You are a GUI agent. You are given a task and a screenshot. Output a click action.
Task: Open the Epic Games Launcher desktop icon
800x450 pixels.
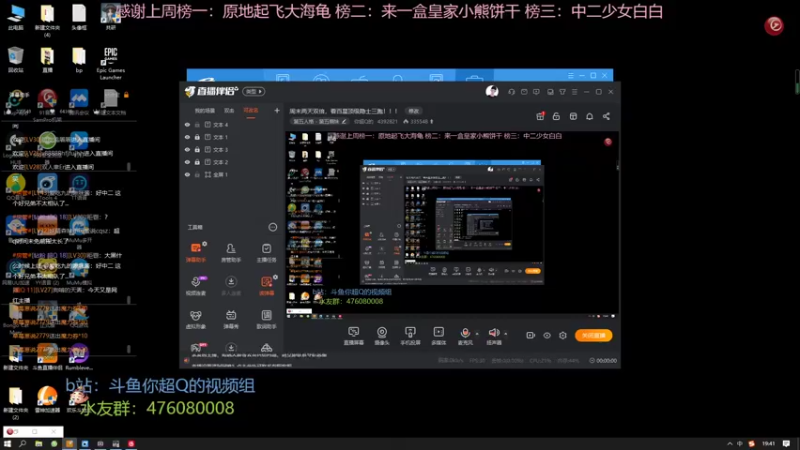[x=110, y=63]
